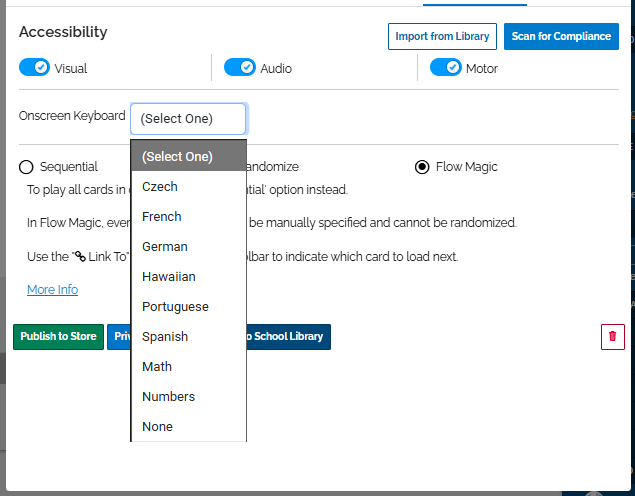The width and height of the screenshot is (635, 496).
Task: Choose Czech keyboard option
Action: click(189, 187)
